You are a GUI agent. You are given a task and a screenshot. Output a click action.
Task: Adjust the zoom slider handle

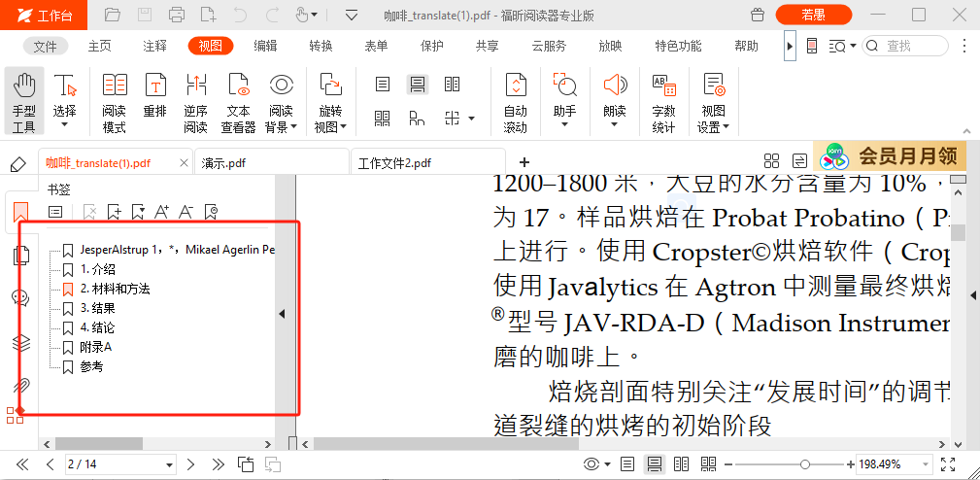(805, 464)
